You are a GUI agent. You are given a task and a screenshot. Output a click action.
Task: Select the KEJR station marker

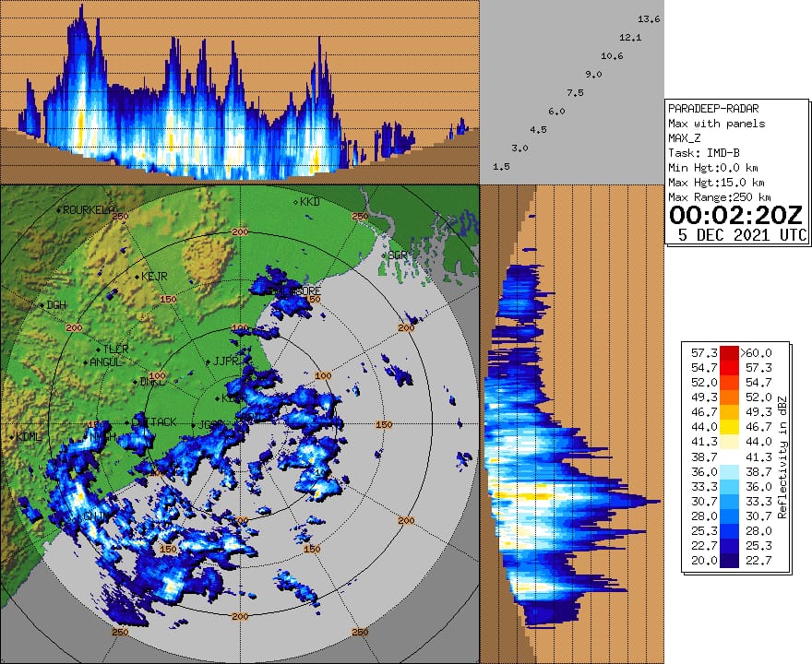tap(137, 277)
